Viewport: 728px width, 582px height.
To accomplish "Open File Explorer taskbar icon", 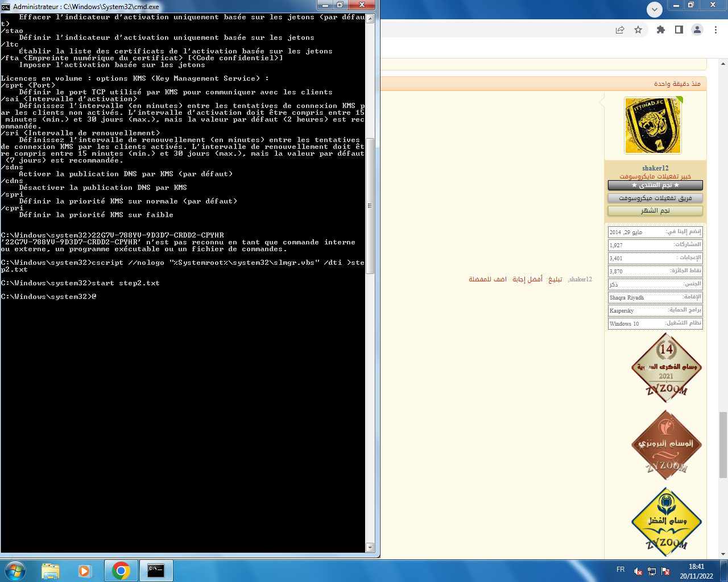I will tap(51, 570).
